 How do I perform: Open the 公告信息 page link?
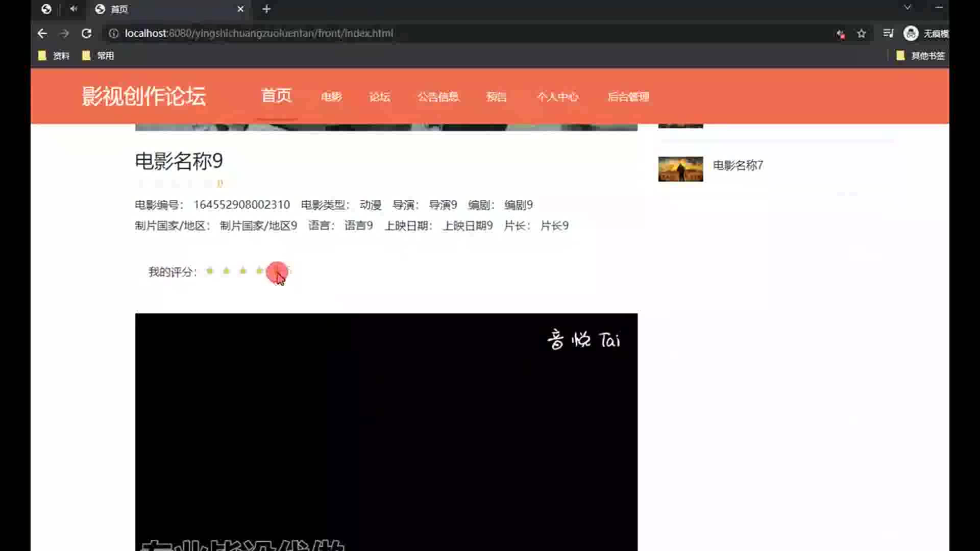coord(438,97)
